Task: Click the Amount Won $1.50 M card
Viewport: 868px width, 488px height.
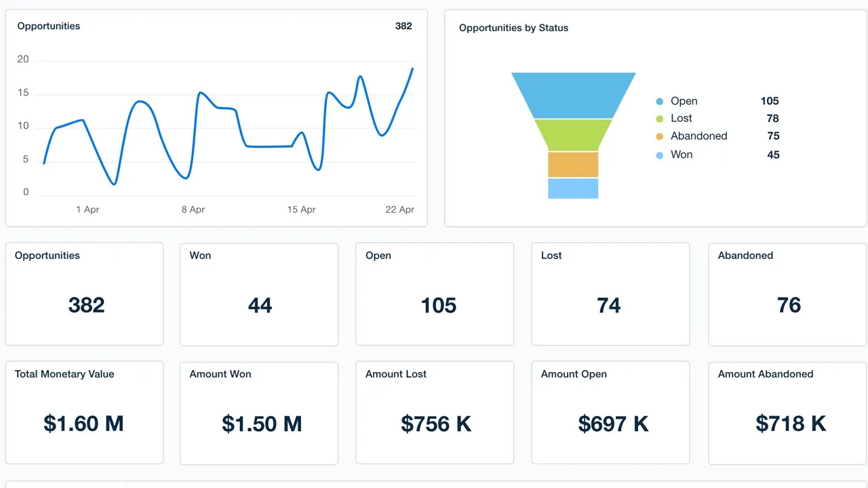Action: pos(259,413)
